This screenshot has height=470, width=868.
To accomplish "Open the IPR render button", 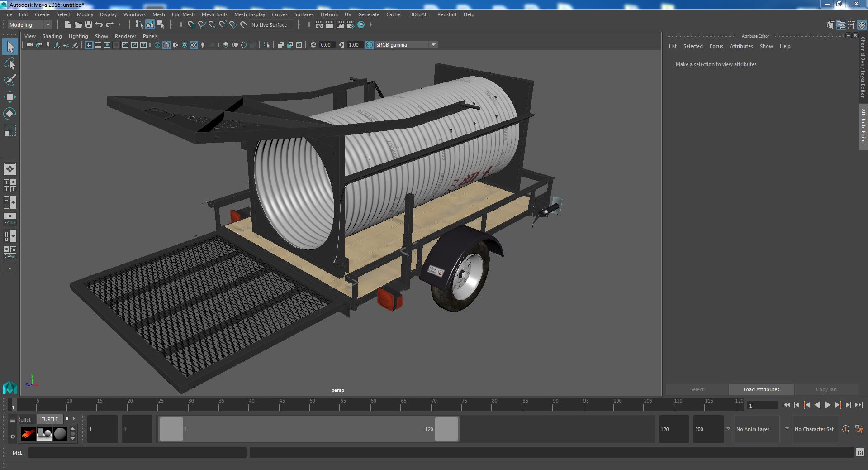I will click(x=340, y=25).
